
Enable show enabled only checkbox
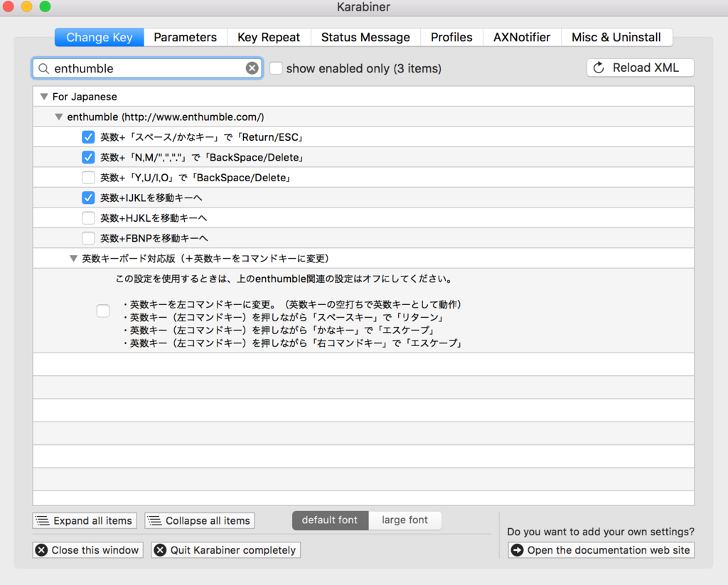coord(276,68)
